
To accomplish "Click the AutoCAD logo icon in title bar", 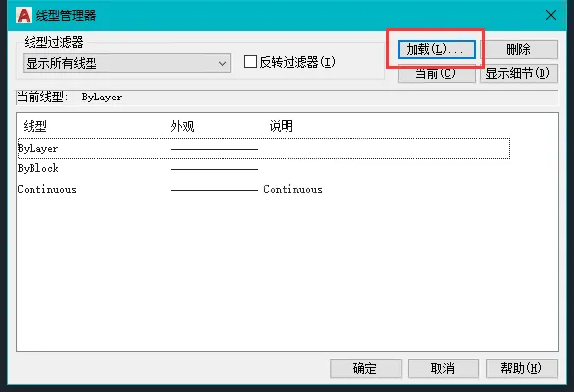I will 24,16.
